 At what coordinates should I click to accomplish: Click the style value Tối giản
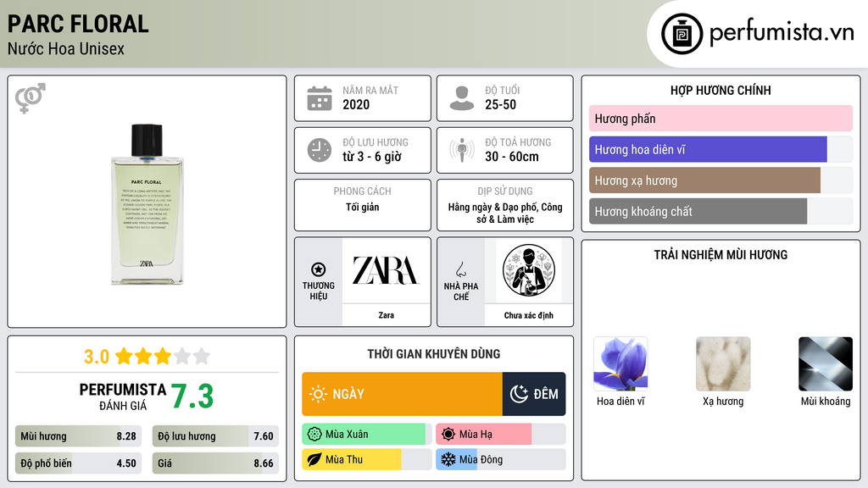point(363,207)
